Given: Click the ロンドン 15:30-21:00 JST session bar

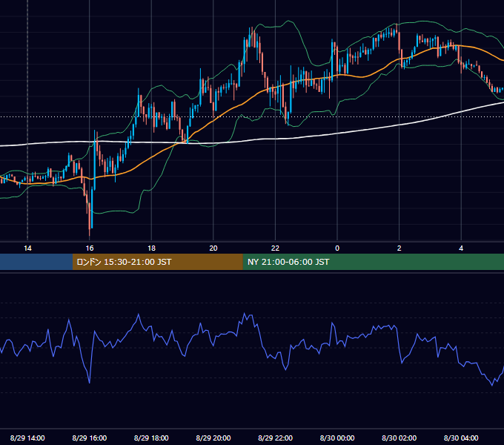Looking at the screenshot, I should pos(157,262).
